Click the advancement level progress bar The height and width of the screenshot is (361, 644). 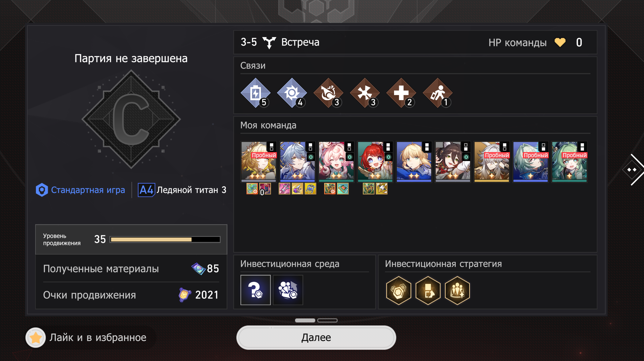[x=165, y=239]
